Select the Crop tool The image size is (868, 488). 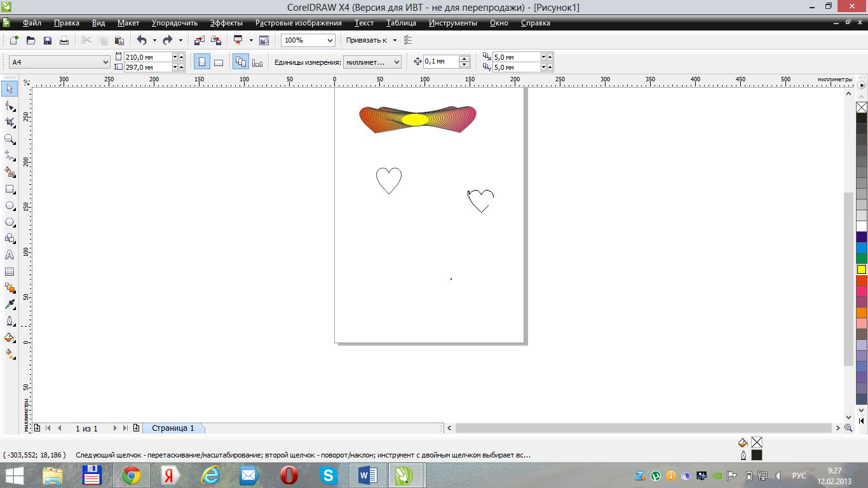point(10,122)
